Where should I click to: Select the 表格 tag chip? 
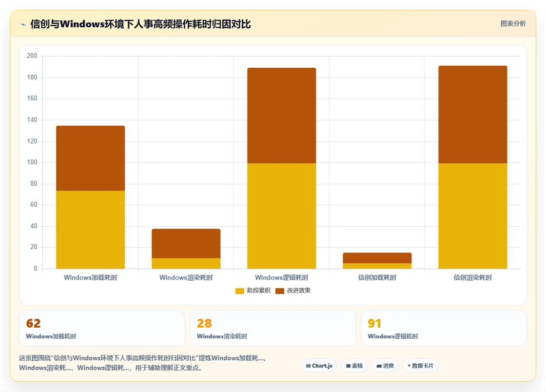tap(354, 366)
